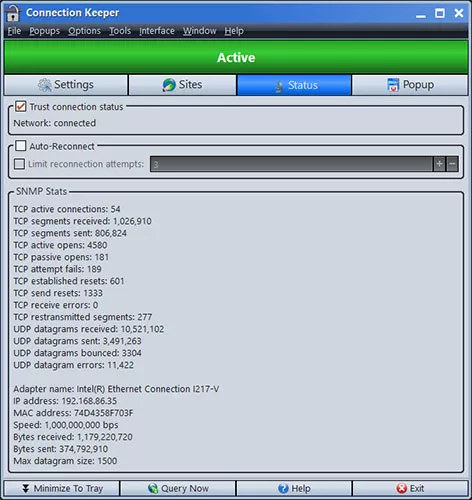Click the Popup tab window icon
Viewport: 472px width, 500px height.
[393, 85]
